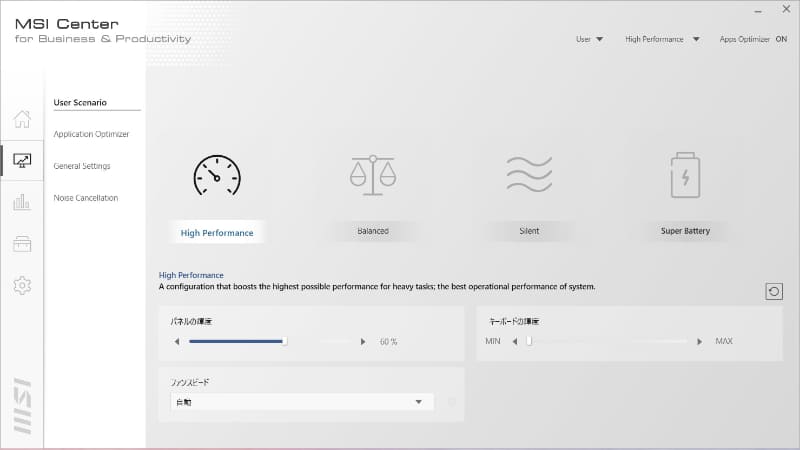Open the Application Optimizer tab
The height and width of the screenshot is (450, 800).
pos(91,134)
